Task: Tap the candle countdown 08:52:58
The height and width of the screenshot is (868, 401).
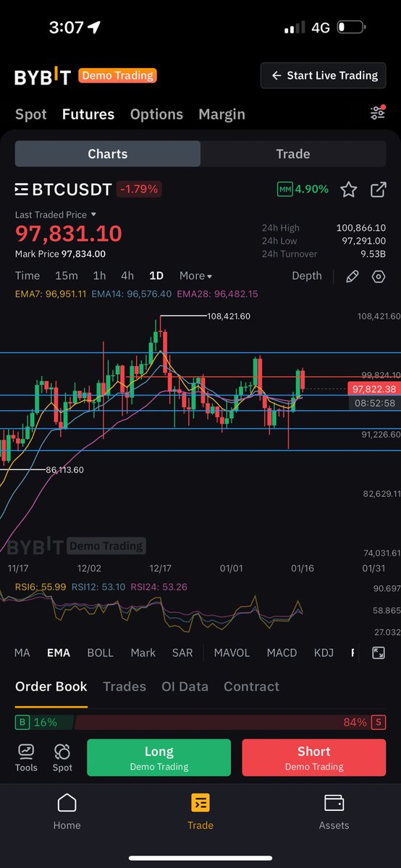Action: tap(375, 403)
